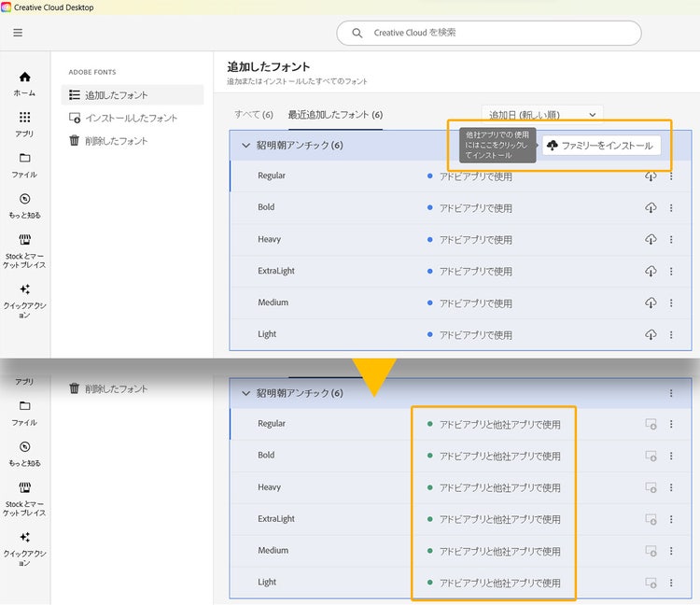Open more options for Bold in upper list
This screenshot has width=700, height=605.
coord(671,207)
